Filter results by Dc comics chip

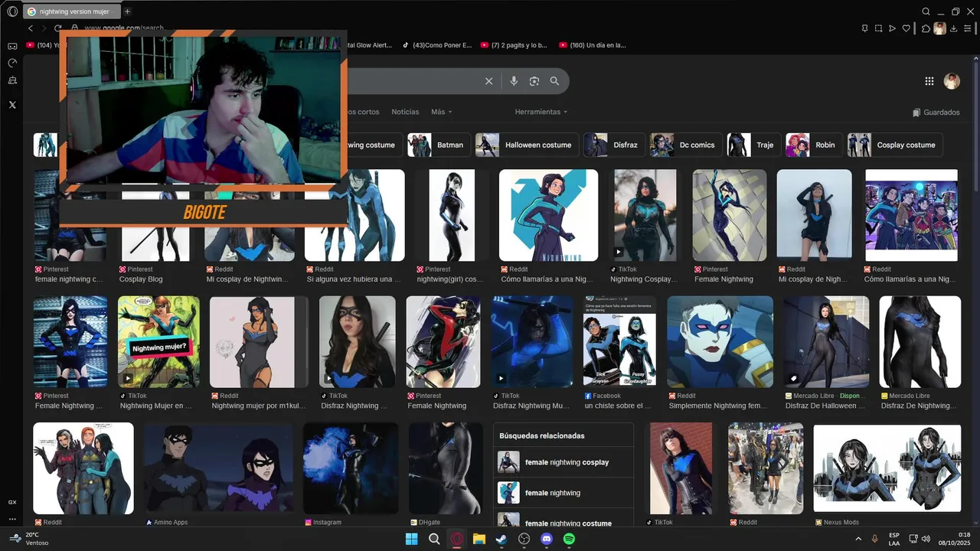(686, 145)
